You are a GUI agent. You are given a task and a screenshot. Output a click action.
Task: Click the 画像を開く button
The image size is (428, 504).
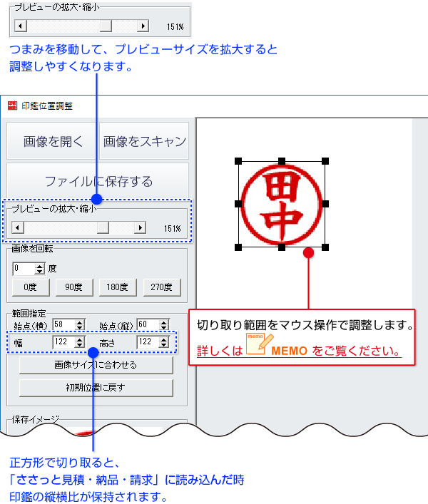52,140
